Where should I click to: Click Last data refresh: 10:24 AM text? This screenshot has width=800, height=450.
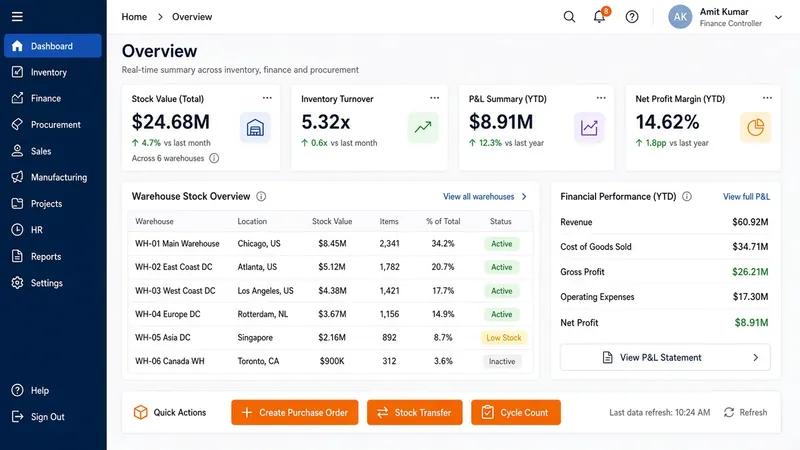pos(659,412)
